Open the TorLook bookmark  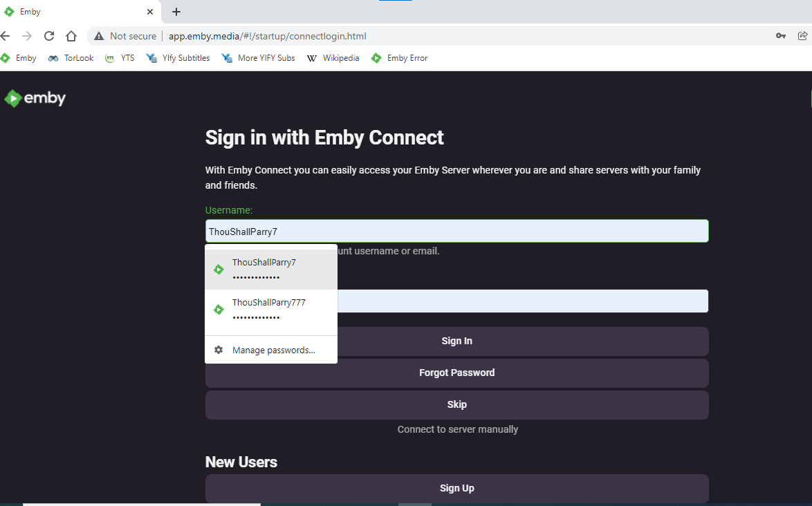click(71, 58)
